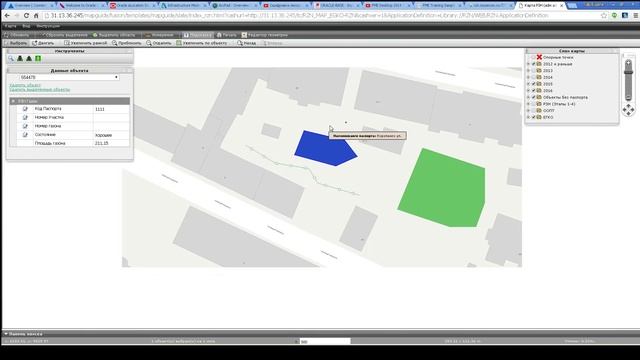
Task: Toggle the РЗН (Этапы 1-4) layer checkbox
Action: pos(533,104)
